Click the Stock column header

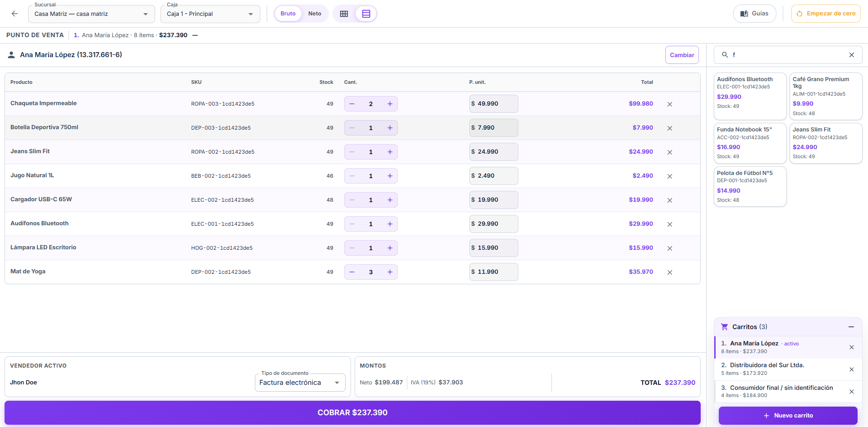pos(326,82)
